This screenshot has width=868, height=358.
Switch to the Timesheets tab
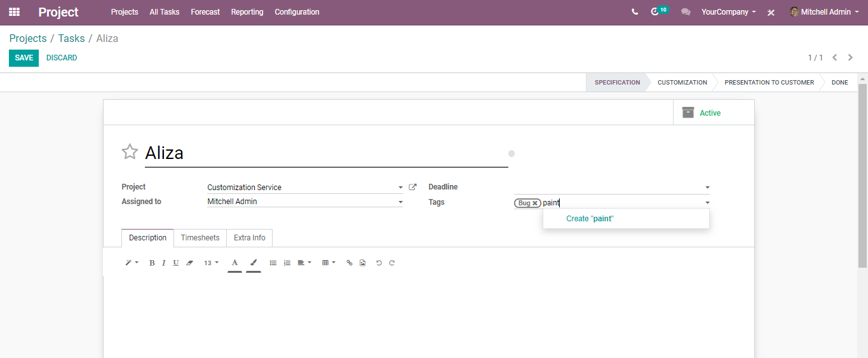click(x=200, y=238)
